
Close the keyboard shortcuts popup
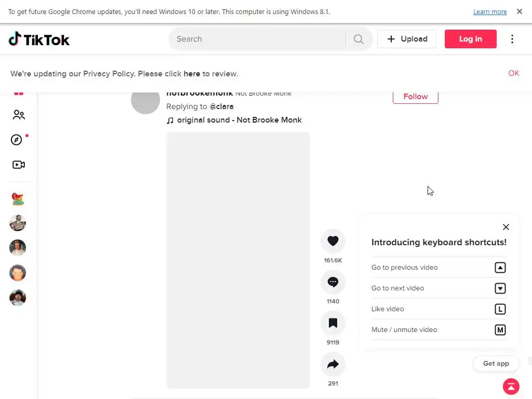click(506, 227)
